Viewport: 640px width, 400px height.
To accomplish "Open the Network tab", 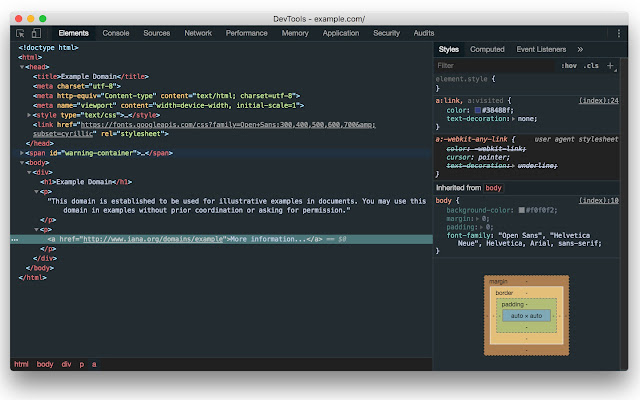I will click(x=198, y=33).
